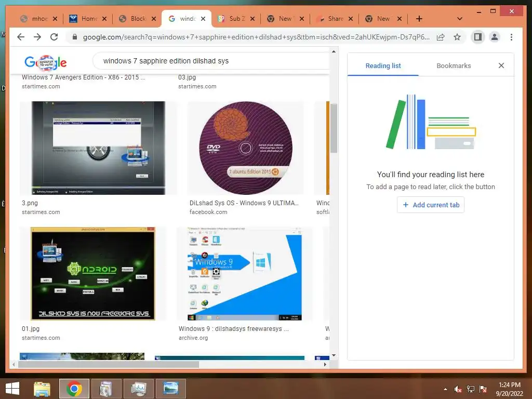
Task: Switch to the Block browser tab
Action: [133, 19]
